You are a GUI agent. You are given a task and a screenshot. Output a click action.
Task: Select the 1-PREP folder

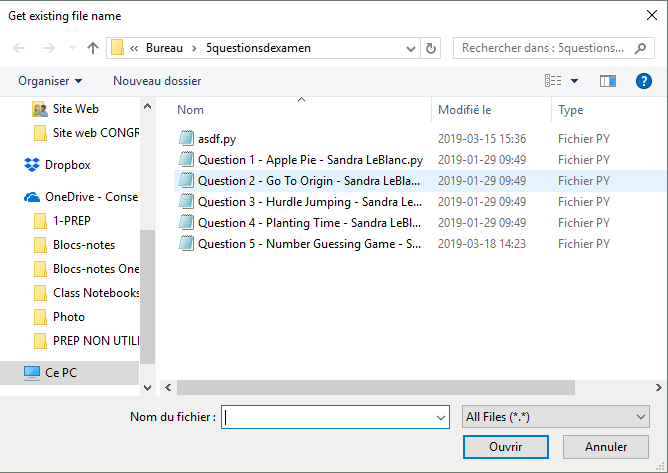[x=72, y=221]
